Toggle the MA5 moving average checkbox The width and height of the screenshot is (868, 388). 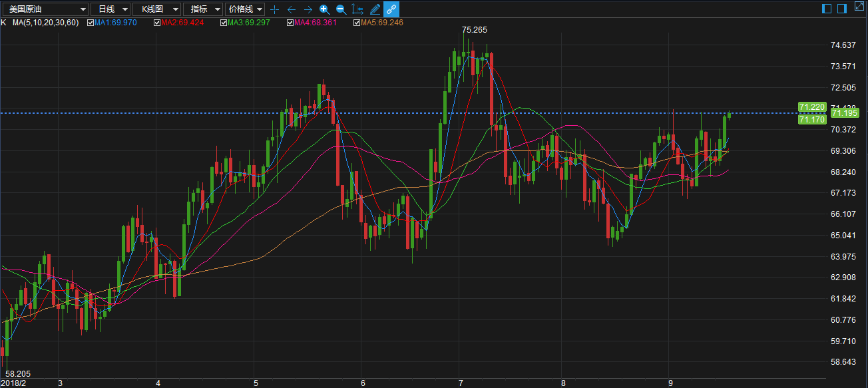[357, 23]
